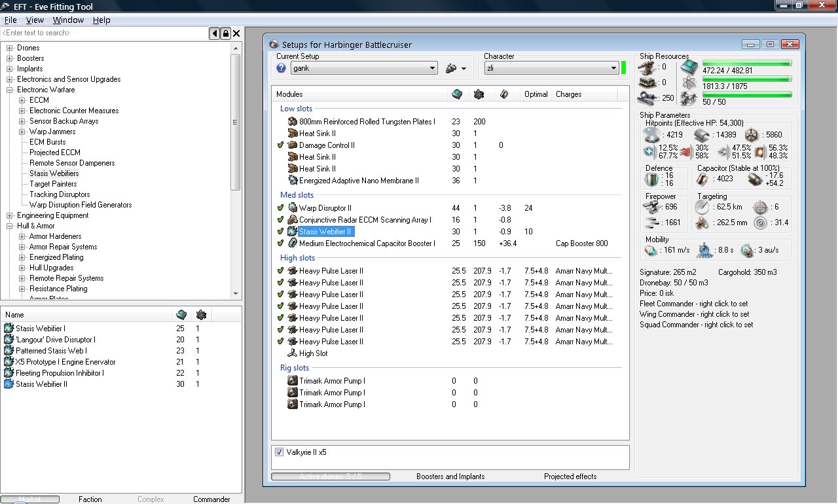Image resolution: width=838 pixels, height=504 pixels.
Task: Click the search text input field
Action: pos(105,33)
